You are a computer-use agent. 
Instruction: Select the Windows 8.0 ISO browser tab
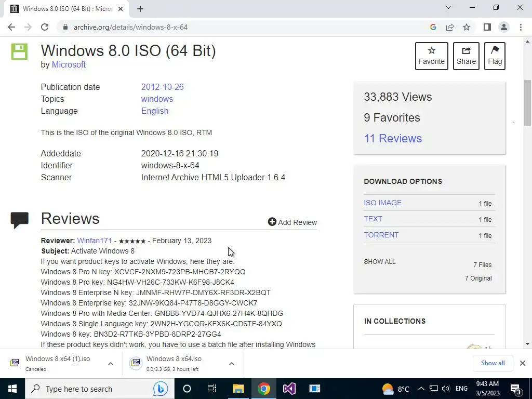pyautogui.click(x=66, y=9)
